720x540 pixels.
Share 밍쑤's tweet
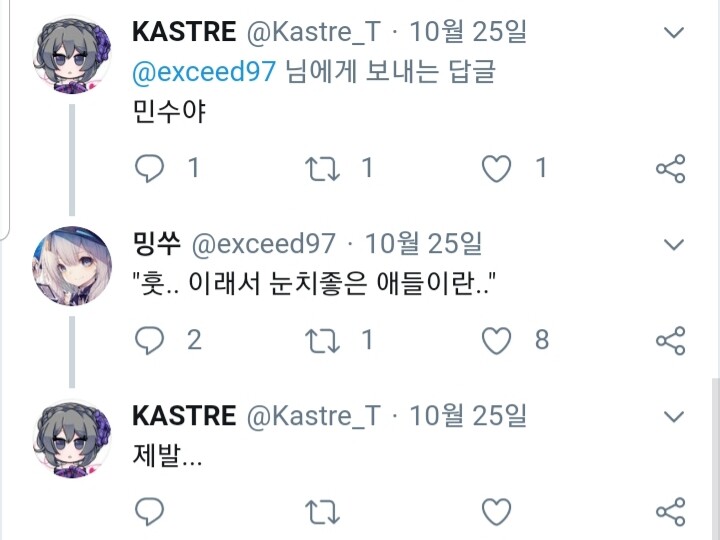[x=670, y=340]
